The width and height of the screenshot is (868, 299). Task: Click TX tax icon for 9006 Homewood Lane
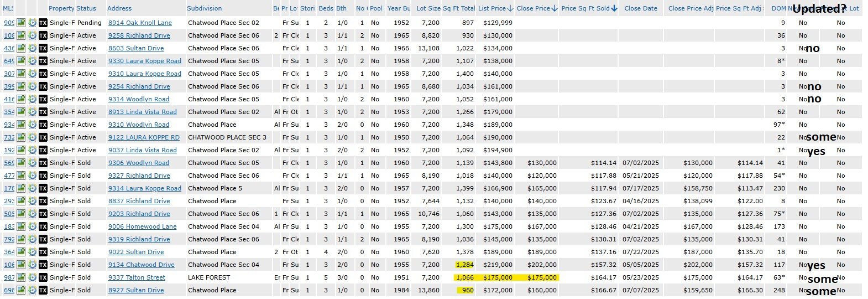click(x=43, y=226)
